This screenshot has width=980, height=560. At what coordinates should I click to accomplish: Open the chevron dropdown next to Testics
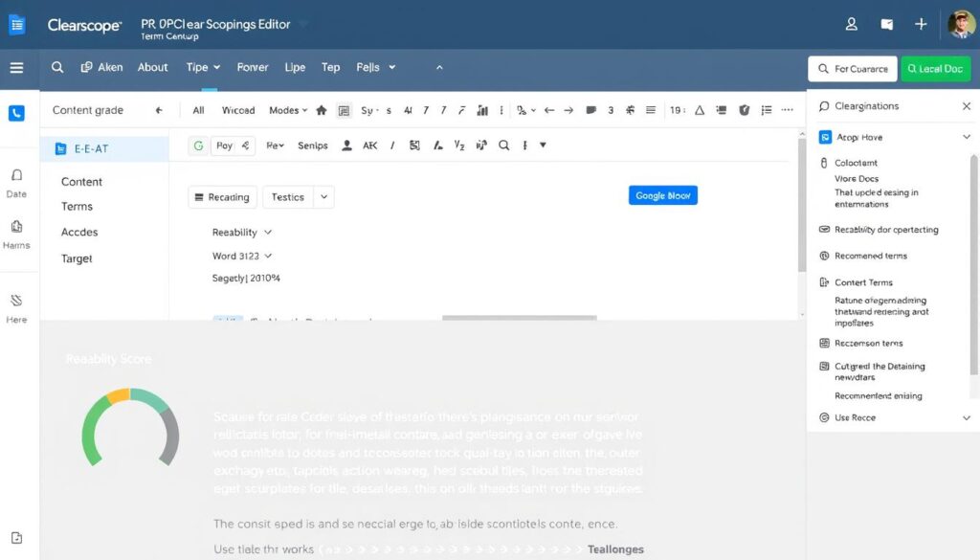pyautogui.click(x=323, y=197)
